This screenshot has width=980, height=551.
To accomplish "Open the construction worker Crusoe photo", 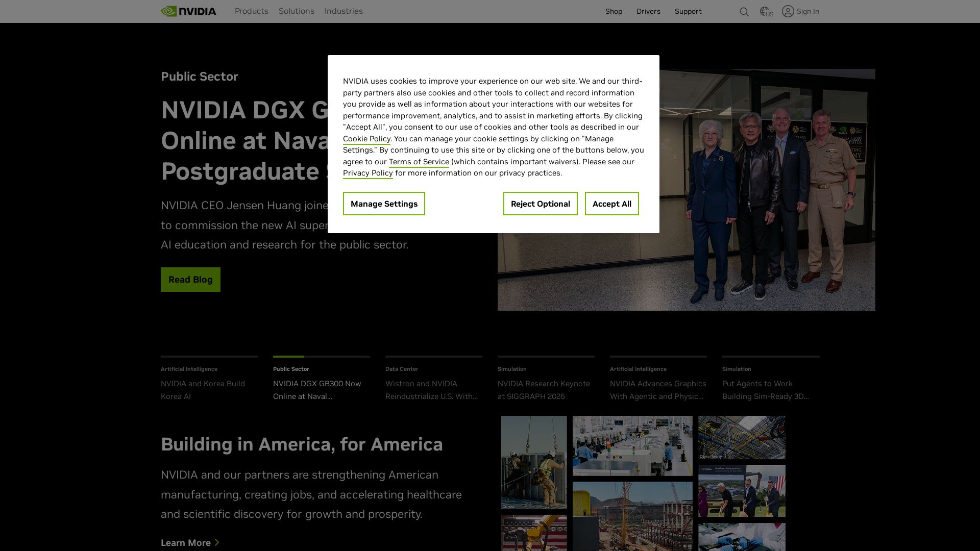I will (x=534, y=462).
